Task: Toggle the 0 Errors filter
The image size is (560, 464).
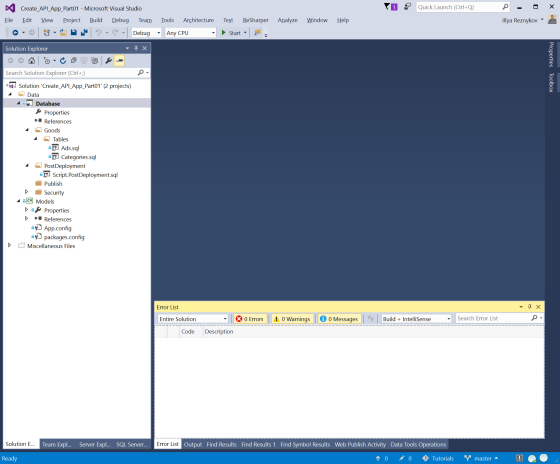Action: pos(250,319)
